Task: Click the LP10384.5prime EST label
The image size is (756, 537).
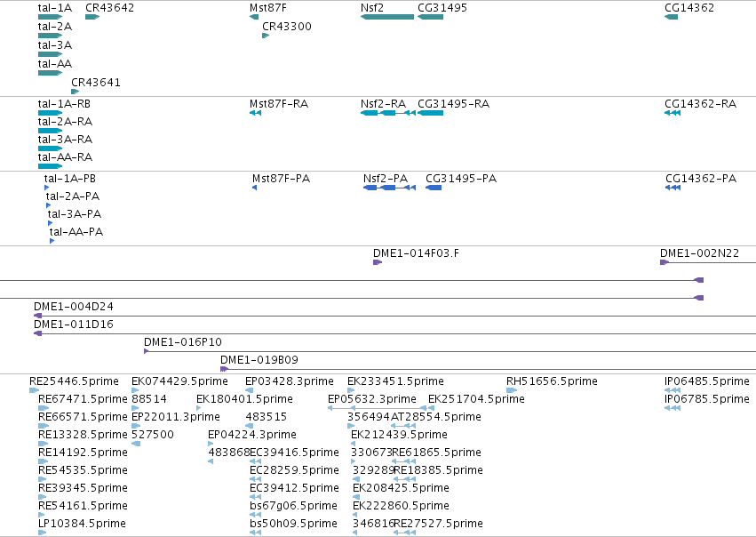Action: (x=82, y=524)
